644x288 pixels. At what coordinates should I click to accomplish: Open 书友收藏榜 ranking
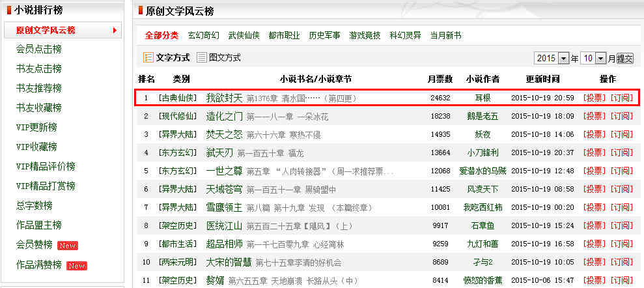(x=38, y=108)
